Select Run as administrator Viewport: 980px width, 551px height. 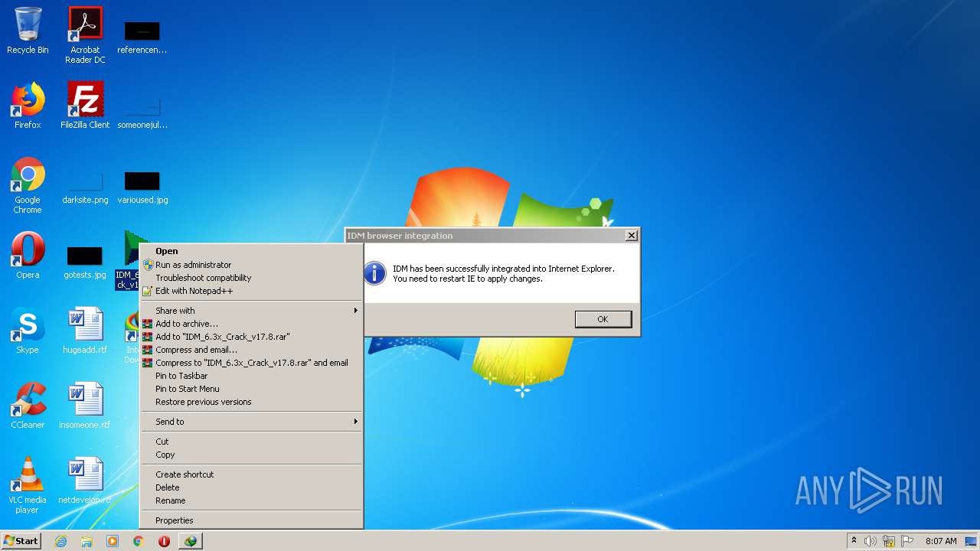coord(251,265)
